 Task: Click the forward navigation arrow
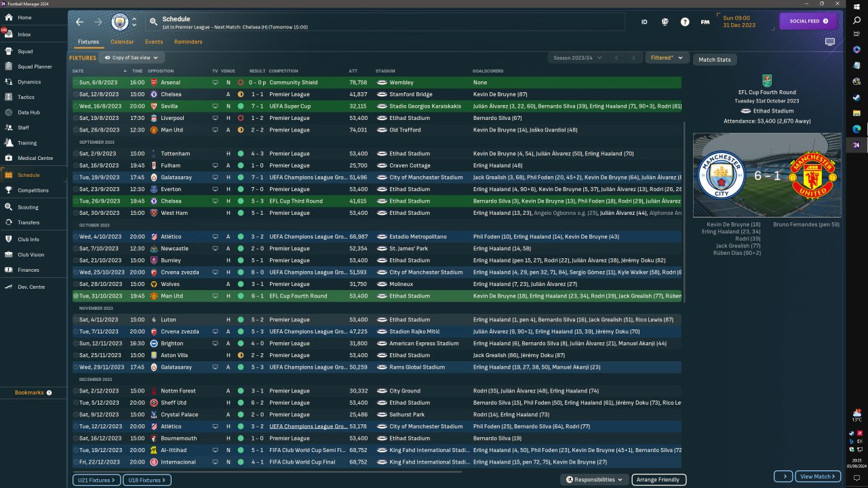pos(98,22)
